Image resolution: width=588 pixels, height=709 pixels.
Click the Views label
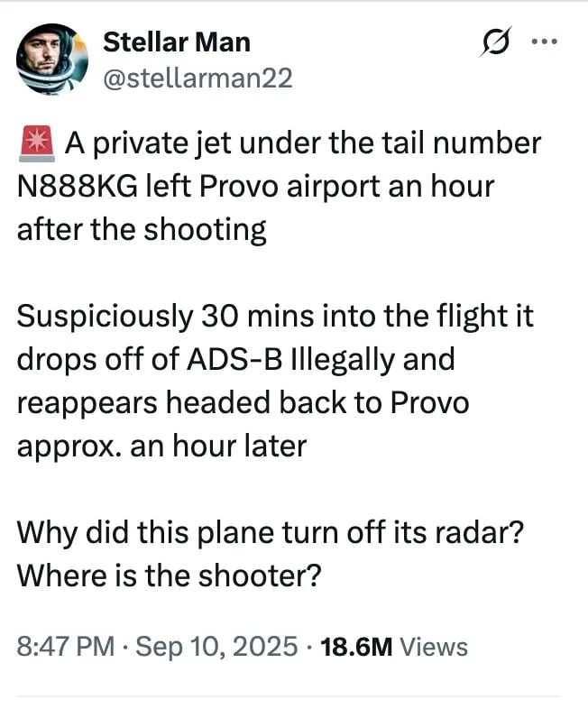pyautogui.click(x=433, y=647)
